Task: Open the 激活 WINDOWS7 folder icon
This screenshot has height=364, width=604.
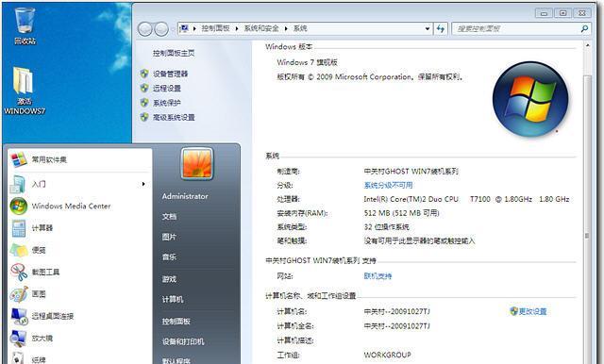Action: 25,90
